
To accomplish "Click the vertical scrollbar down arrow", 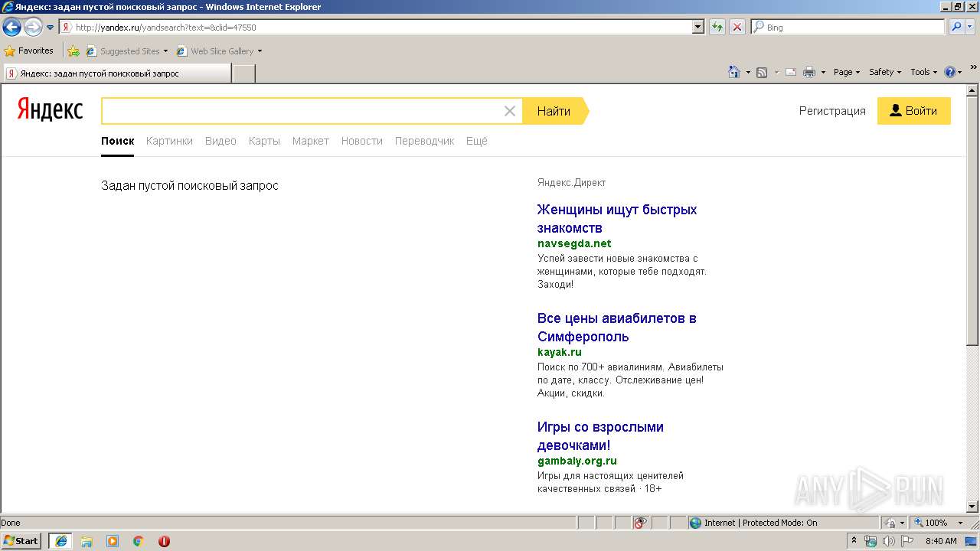I will (972, 506).
